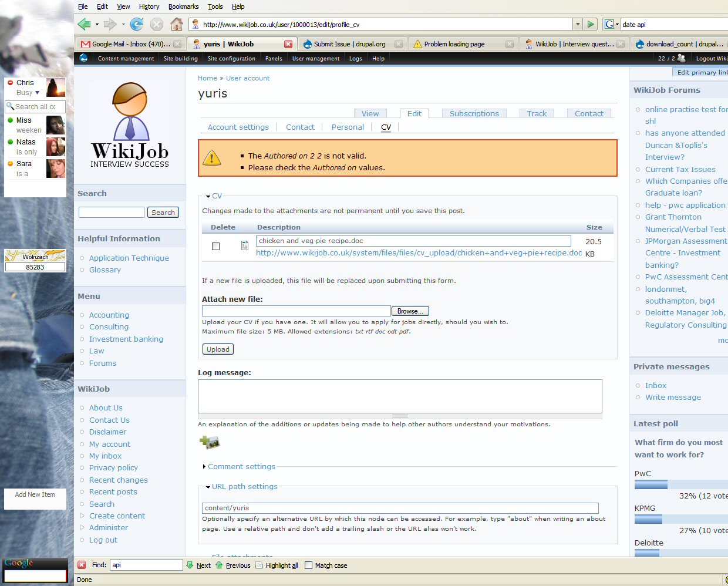Click the Log message resize grippie
The image size is (728, 586).
click(400, 416)
